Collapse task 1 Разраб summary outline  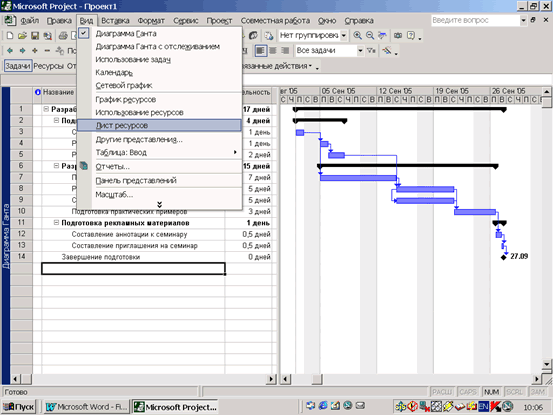[x=46, y=109]
